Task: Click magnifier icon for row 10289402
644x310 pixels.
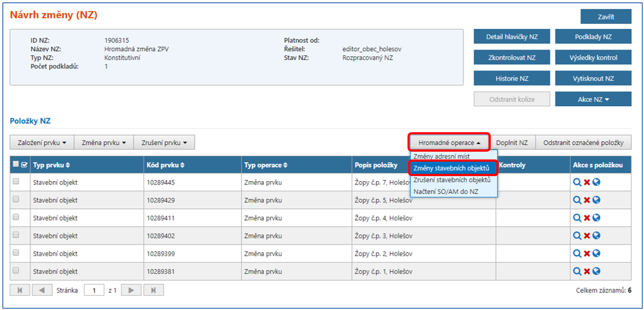Action: [577, 236]
